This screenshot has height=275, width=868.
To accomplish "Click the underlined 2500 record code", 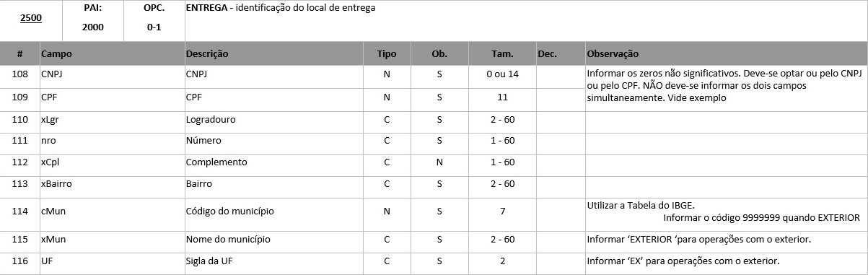I will pyautogui.click(x=30, y=19).
